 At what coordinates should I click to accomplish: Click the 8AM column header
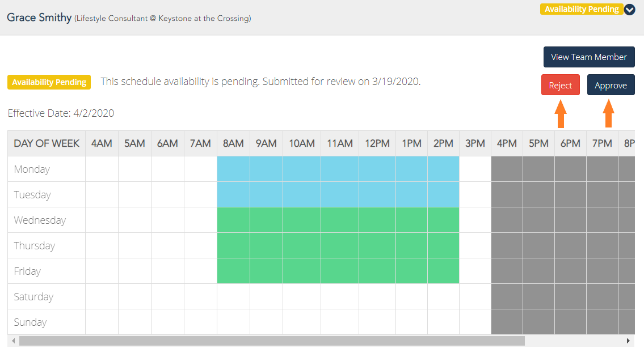point(233,143)
